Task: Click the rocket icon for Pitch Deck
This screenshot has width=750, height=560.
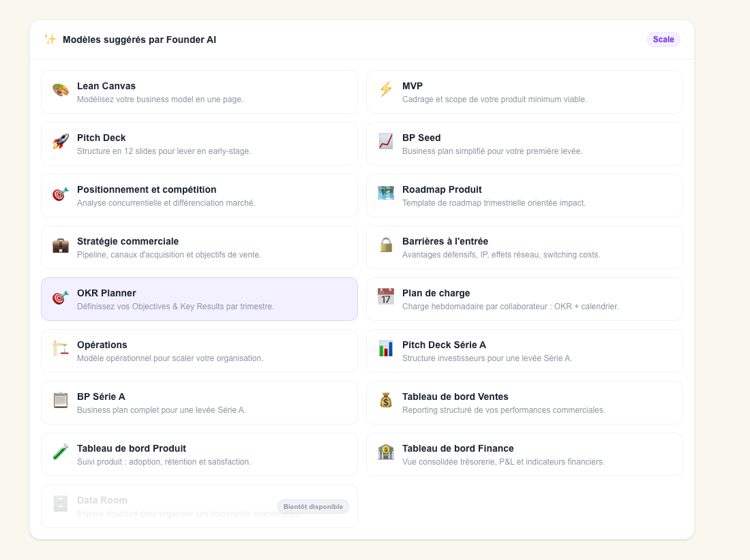Action: coord(61,142)
